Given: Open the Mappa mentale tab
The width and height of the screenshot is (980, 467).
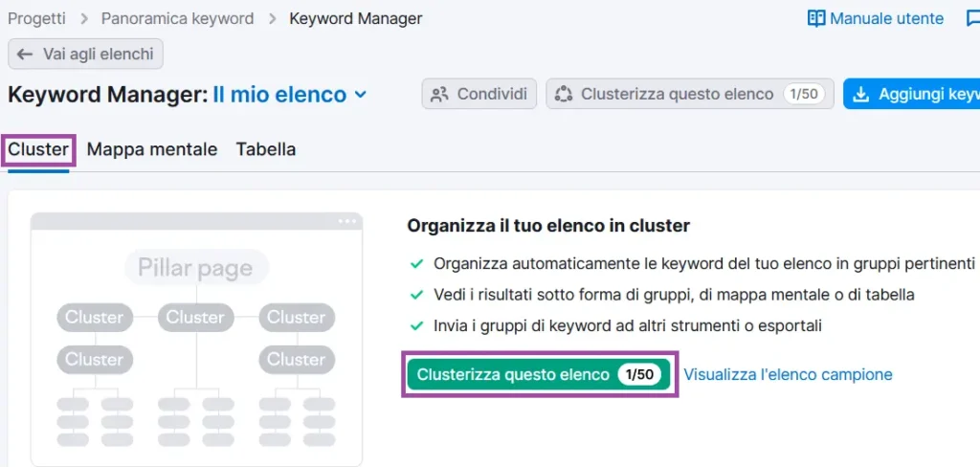Looking at the screenshot, I should tap(151, 149).
